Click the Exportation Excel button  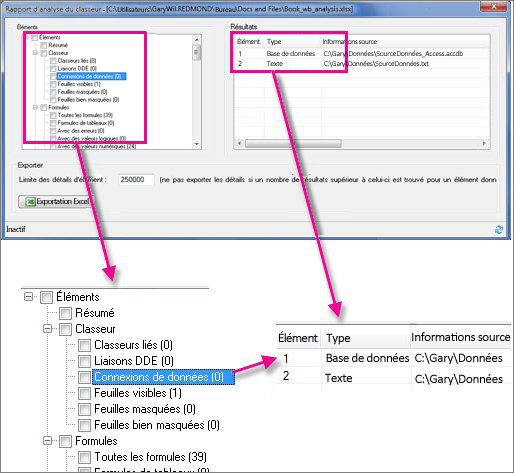pos(56,202)
